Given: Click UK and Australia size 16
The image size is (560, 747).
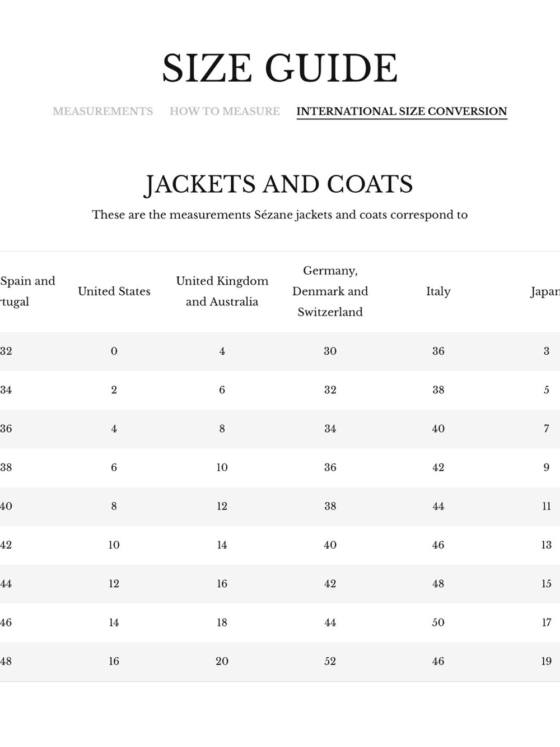Looking at the screenshot, I should [x=222, y=583].
